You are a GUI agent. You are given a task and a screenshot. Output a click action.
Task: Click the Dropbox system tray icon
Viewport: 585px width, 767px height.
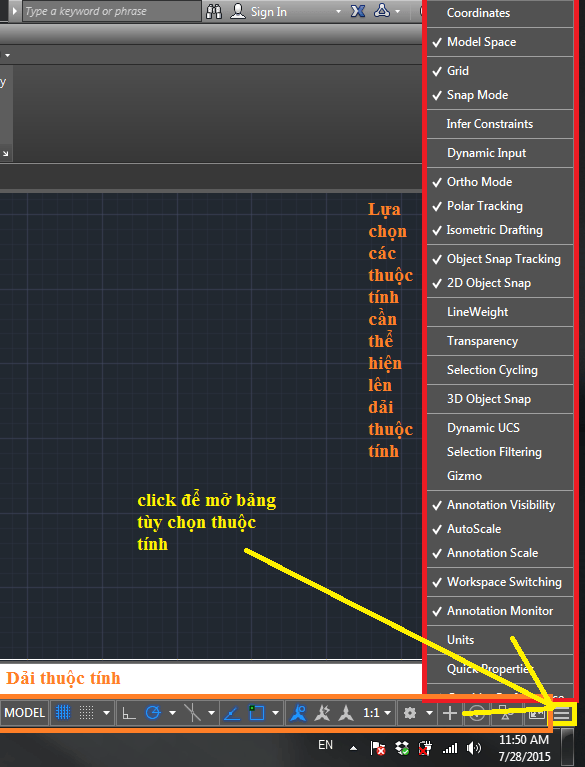point(403,748)
